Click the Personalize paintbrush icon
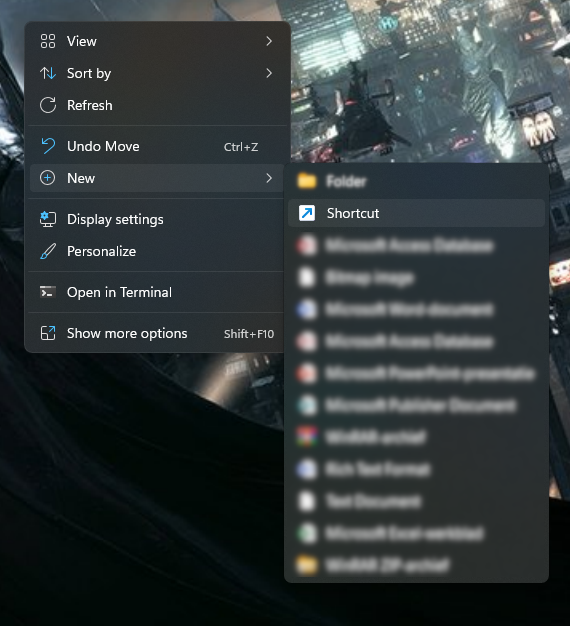The height and width of the screenshot is (626, 570). pos(48,252)
